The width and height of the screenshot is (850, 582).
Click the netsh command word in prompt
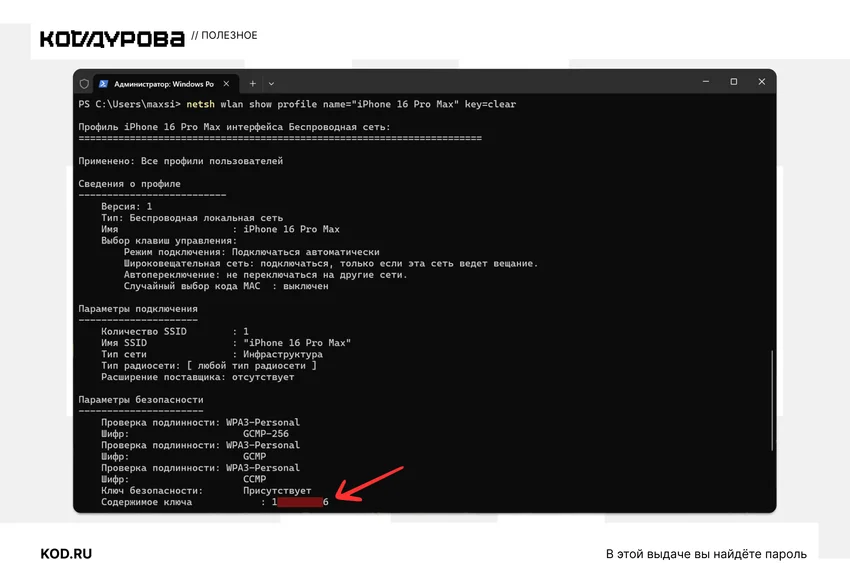point(201,104)
